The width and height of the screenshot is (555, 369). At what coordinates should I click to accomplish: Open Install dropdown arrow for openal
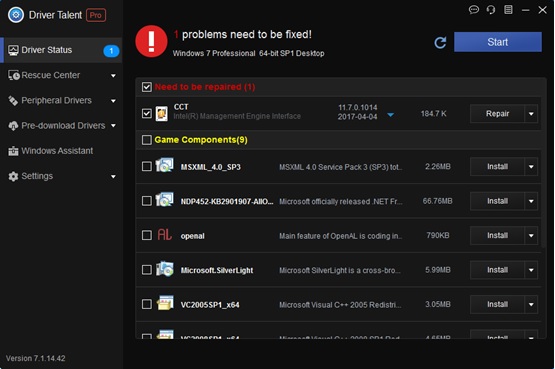pyautogui.click(x=531, y=236)
